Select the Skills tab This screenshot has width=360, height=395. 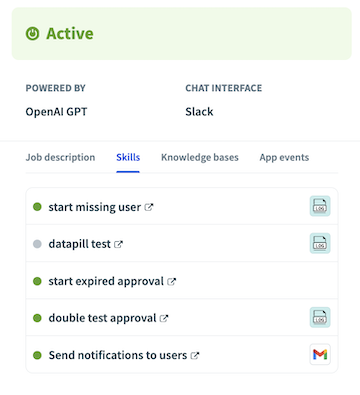pos(128,157)
